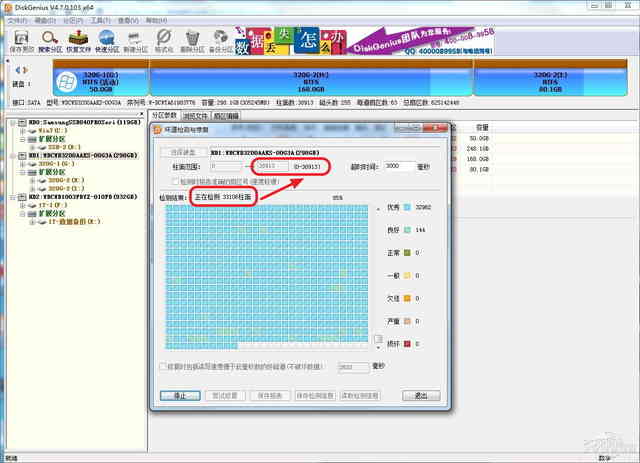Click the Stop (停止) button in dialog
Image resolution: width=640 pixels, height=463 pixels.
(180, 396)
